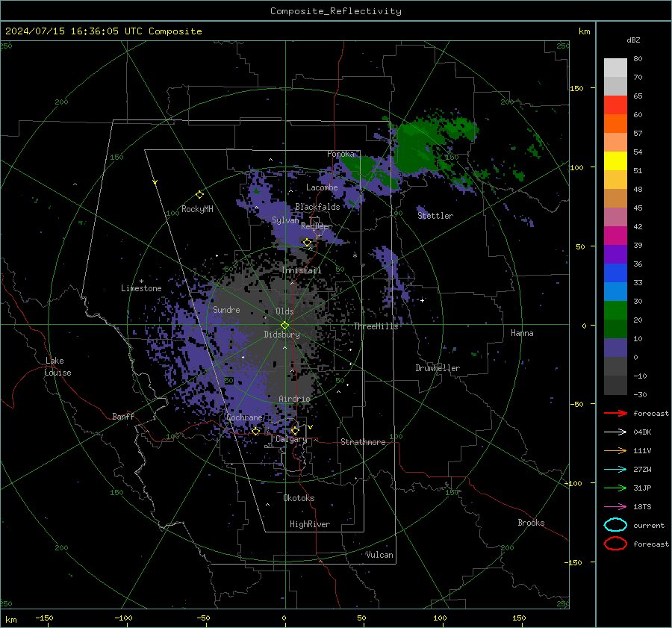Select the yellow radar-site diamond under Olds
The height and width of the screenshot is (628, 672).
284,325
